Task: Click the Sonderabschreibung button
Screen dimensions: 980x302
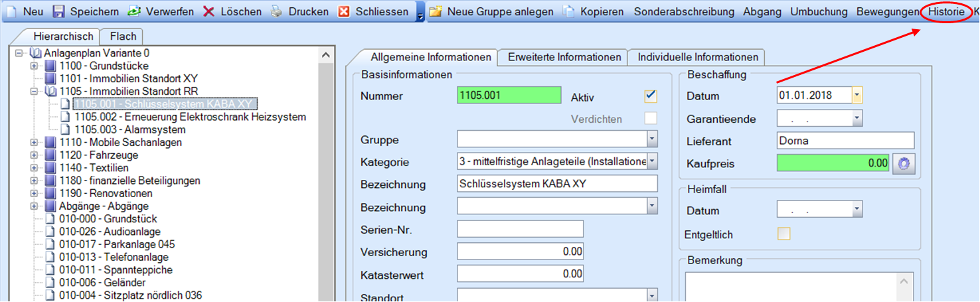Action: point(684,12)
